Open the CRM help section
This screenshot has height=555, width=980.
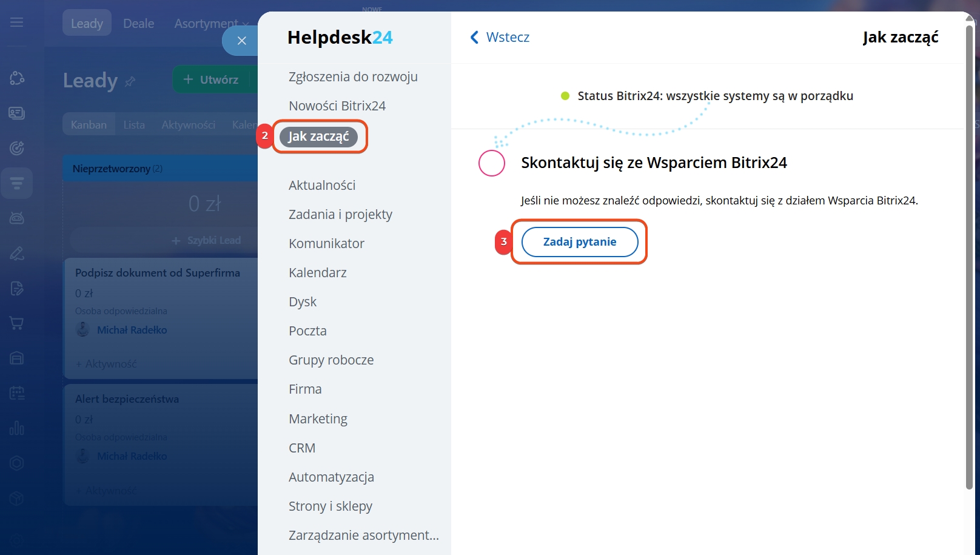[x=302, y=448]
